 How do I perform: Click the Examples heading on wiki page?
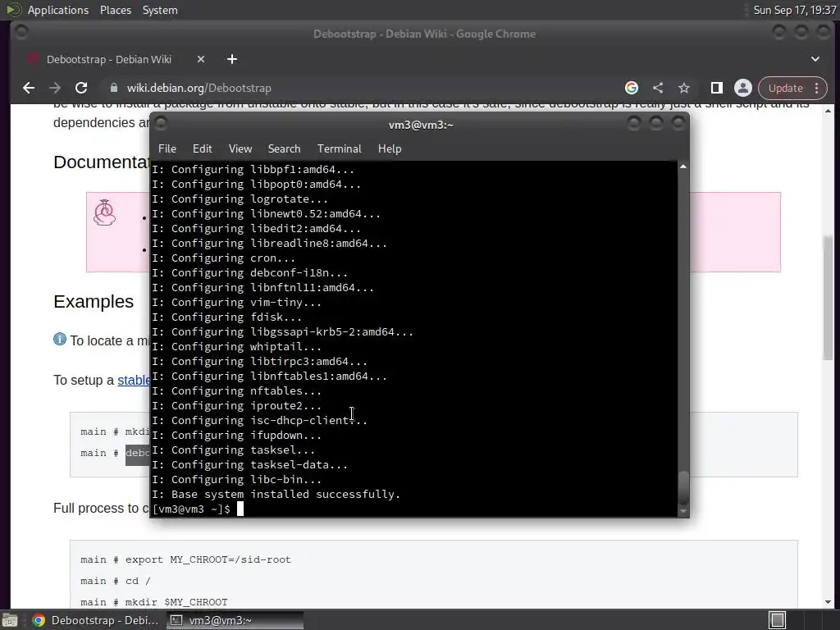coord(94,302)
